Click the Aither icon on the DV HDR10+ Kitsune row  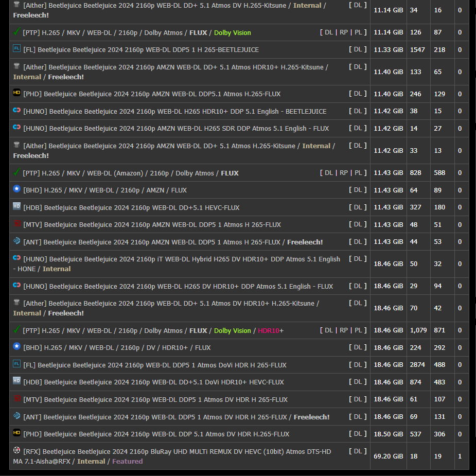16,303
